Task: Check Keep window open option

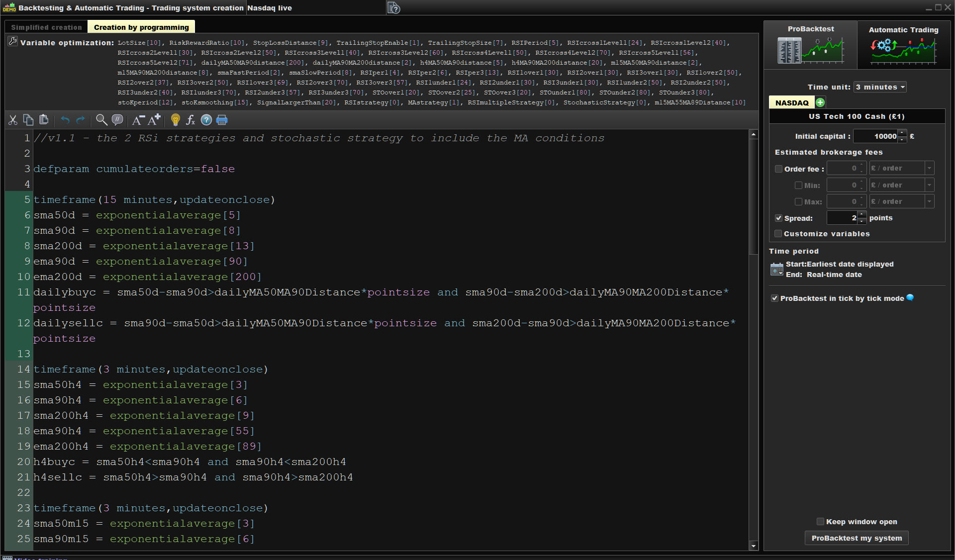Action: (820, 522)
